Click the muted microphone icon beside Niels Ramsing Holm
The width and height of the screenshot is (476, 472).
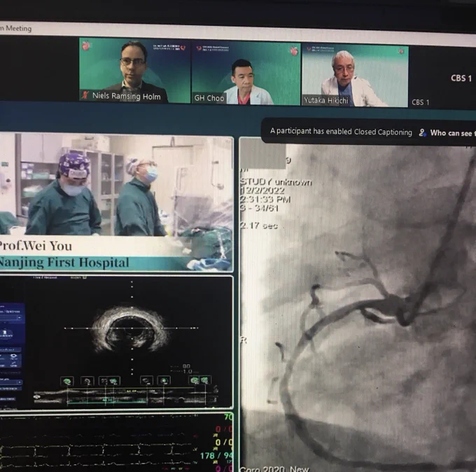(85, 95)
